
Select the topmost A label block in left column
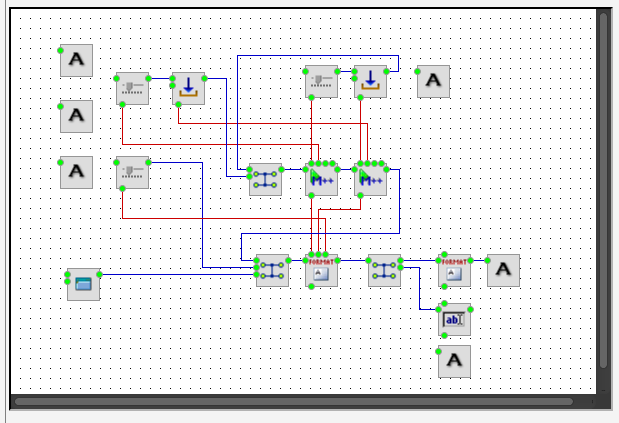(x=77, y=60)
